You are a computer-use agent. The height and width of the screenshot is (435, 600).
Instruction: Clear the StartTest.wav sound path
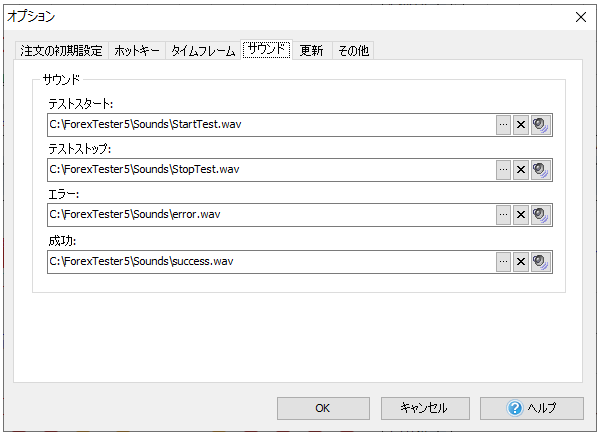tap(520, 125)
